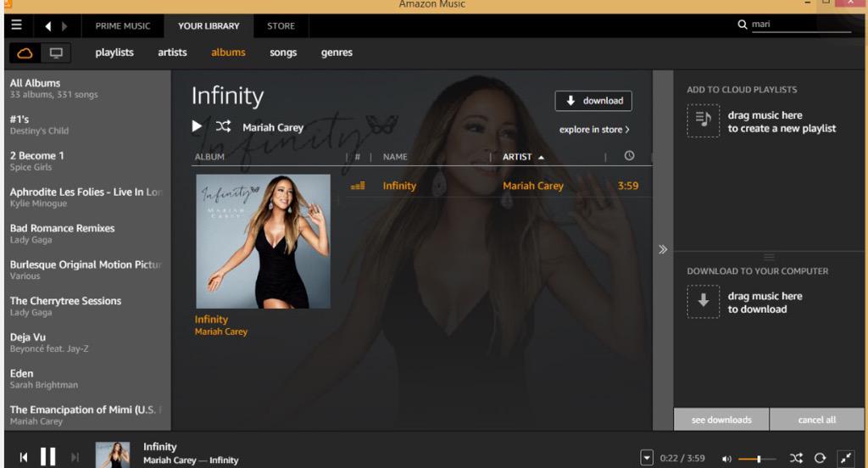Image resolution: width=868 pixels, height=468 pixels.
Task: Show playlists view
Action: coord(114,53)
